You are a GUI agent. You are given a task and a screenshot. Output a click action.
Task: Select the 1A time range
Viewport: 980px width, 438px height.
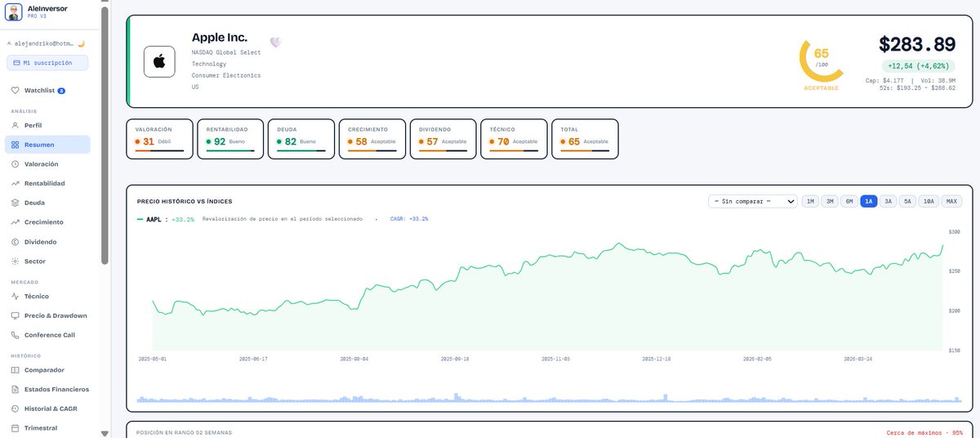[869, 201]
